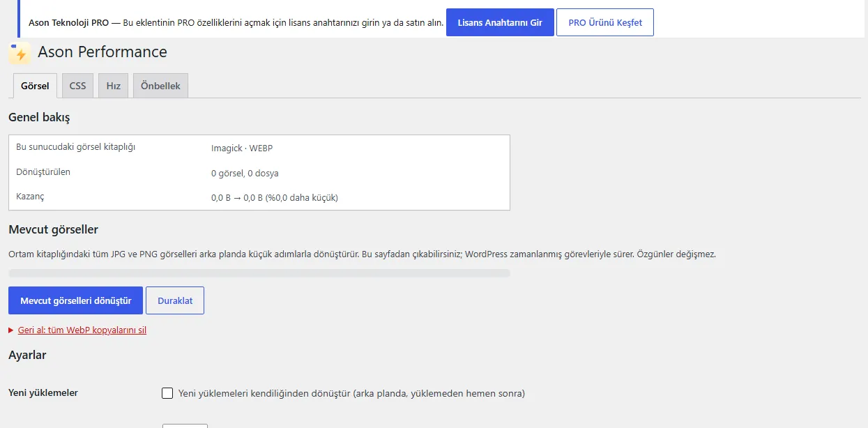Click the Dönüştürülen row label

[x=43, y=171]
